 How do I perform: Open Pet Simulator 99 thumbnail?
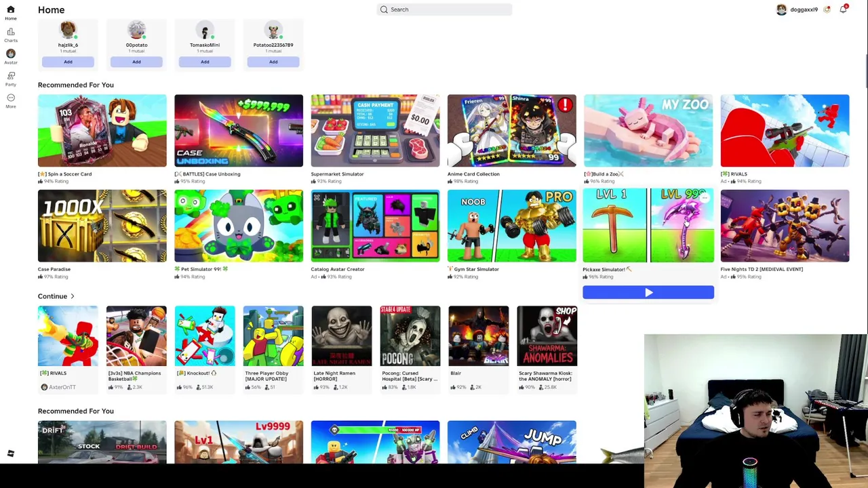point(239,226)
